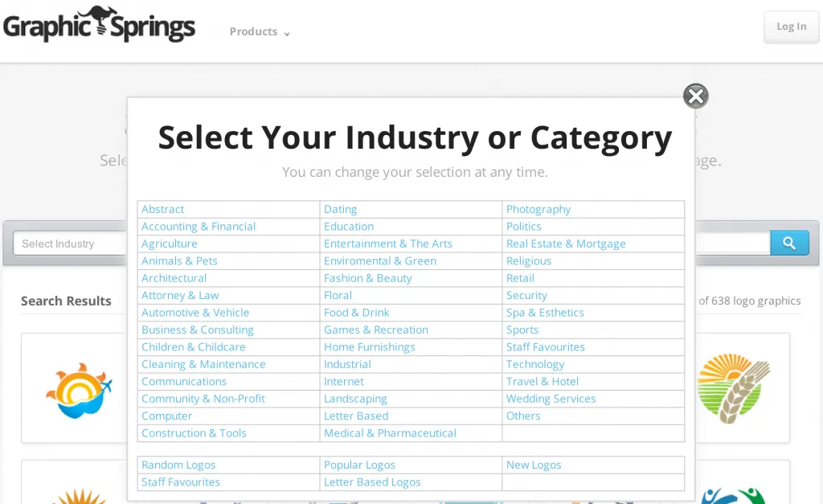
Task: Expand the Products dropdown menu
Action: coord(260,32)
